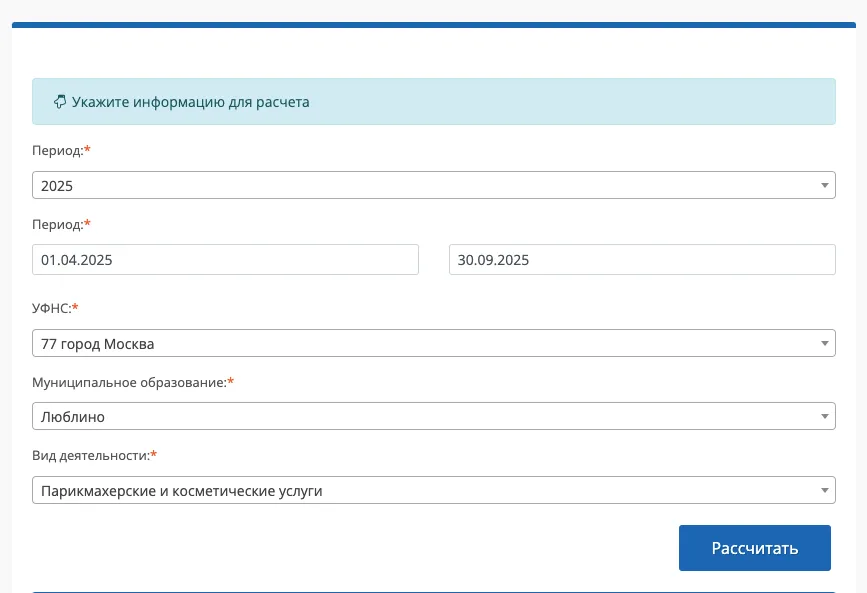Click the pointing hand icon in info banner
Image resolution: width=867 pixels, height=593 pixels.
(59, 102)
